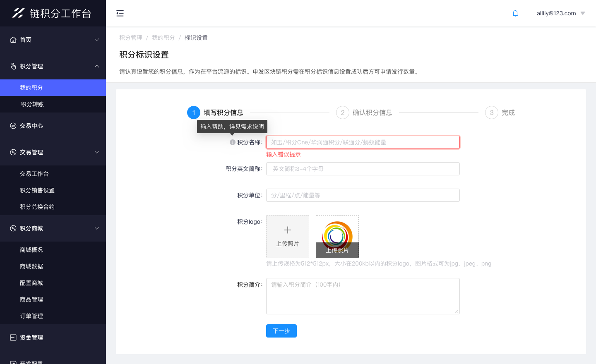Click the 交易中心 icon in sidebar
The height and width of the screenshot is (364, 596).
pyautogui.click(x=13, y=126)
